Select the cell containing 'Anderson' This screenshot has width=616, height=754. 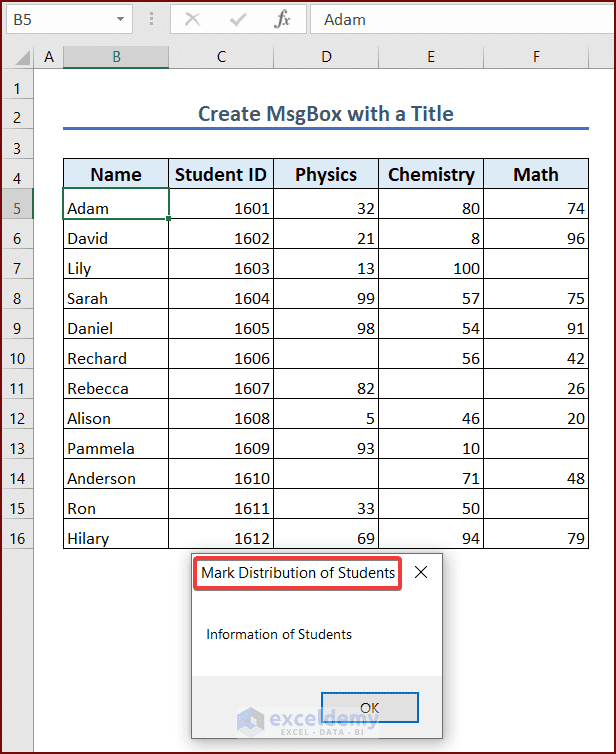pos(116,474)
